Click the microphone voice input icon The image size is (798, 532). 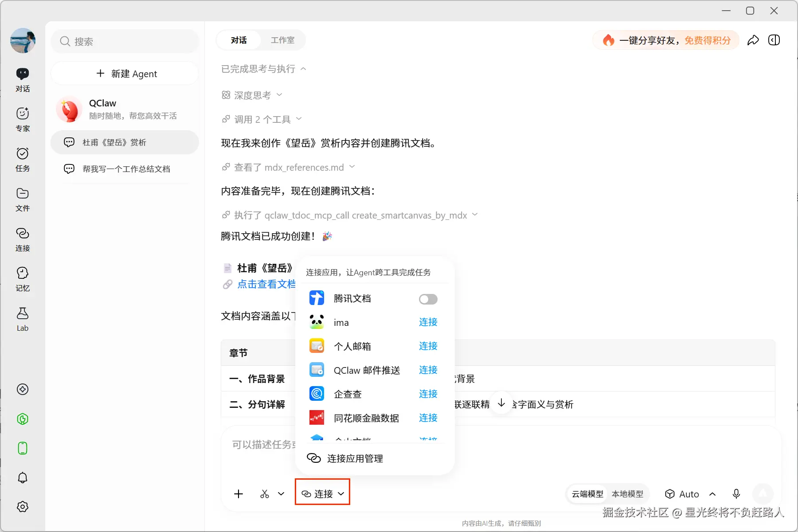click(736, 494)
